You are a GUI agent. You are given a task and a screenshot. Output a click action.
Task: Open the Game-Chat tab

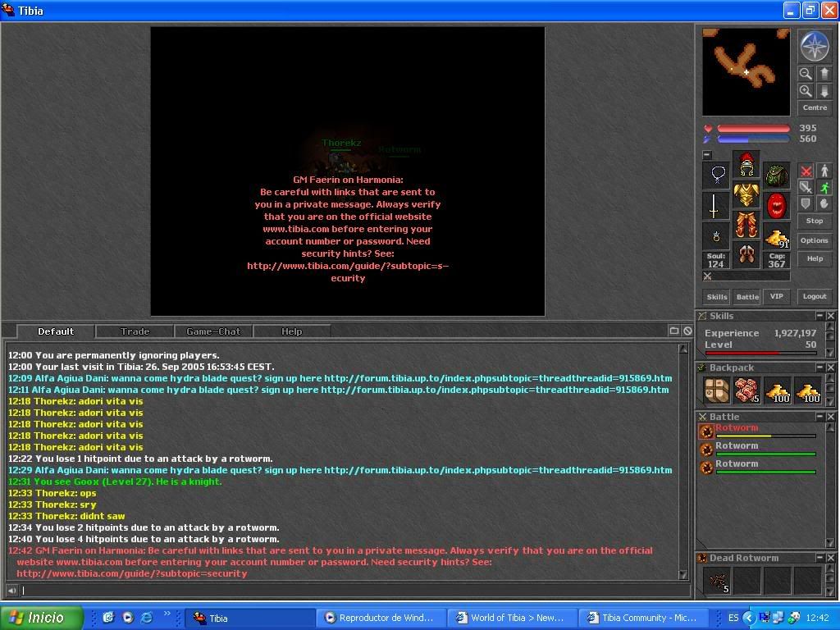click(x=213, y=331)
